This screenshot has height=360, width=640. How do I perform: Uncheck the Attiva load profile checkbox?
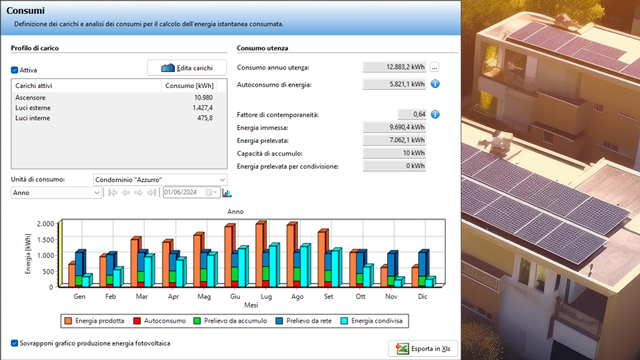click(15, 70)
